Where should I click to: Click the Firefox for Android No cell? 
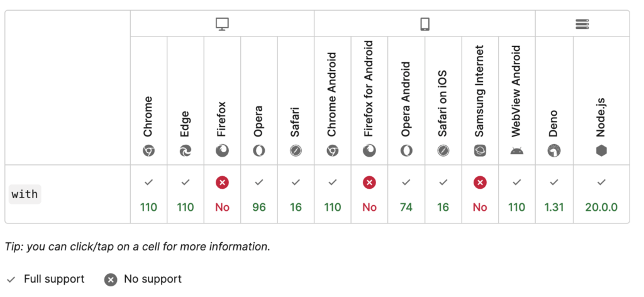(x=369, y=194)
